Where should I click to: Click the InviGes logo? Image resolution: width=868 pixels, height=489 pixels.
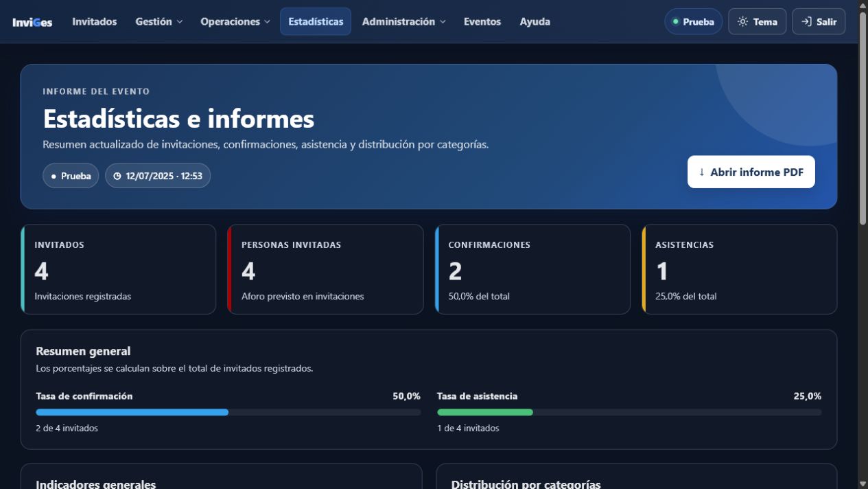click(32, 22)
